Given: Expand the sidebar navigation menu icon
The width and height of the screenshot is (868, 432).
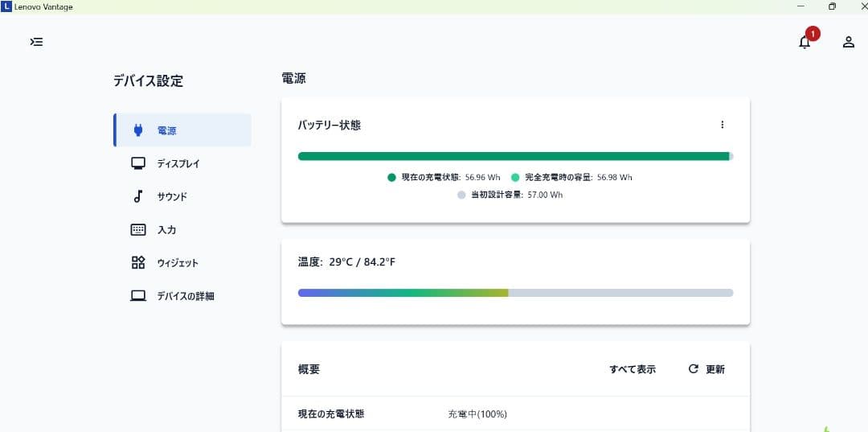Looking at the screenshot, I should click(x=36, y=42).
